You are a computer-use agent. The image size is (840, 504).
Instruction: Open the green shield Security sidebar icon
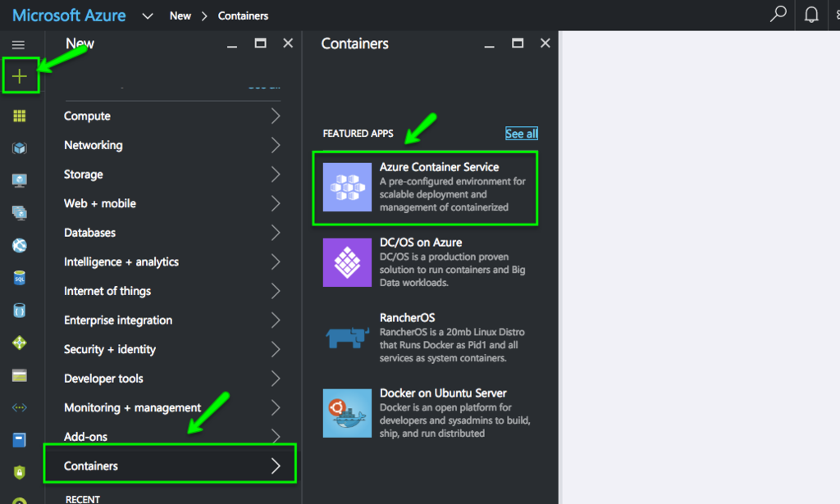(x=20, y=472)
